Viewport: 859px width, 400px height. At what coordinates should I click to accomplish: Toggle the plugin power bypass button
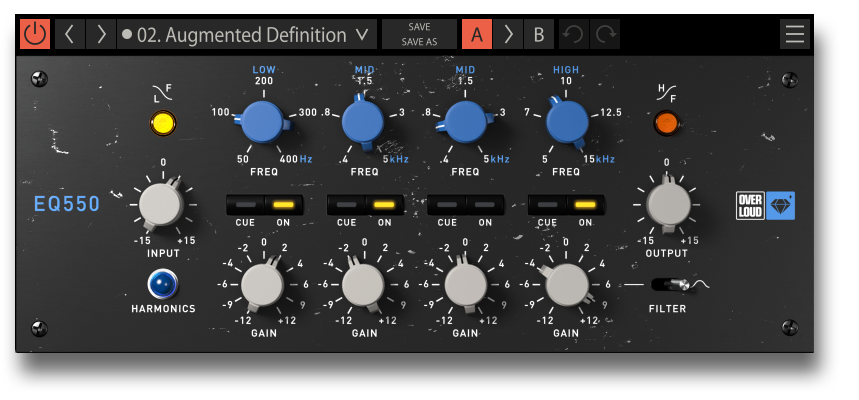point(35,34)
